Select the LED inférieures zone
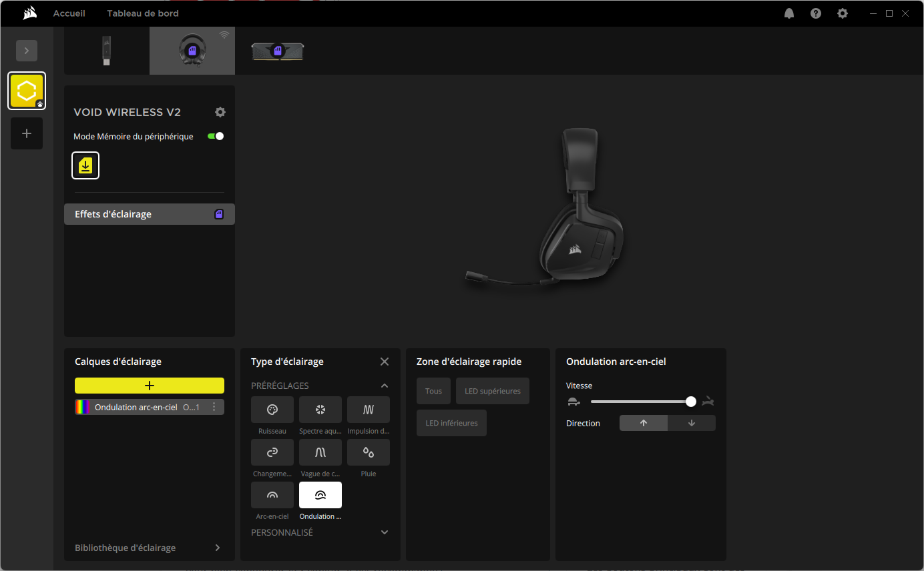924x571 pixels. point(451,423)
